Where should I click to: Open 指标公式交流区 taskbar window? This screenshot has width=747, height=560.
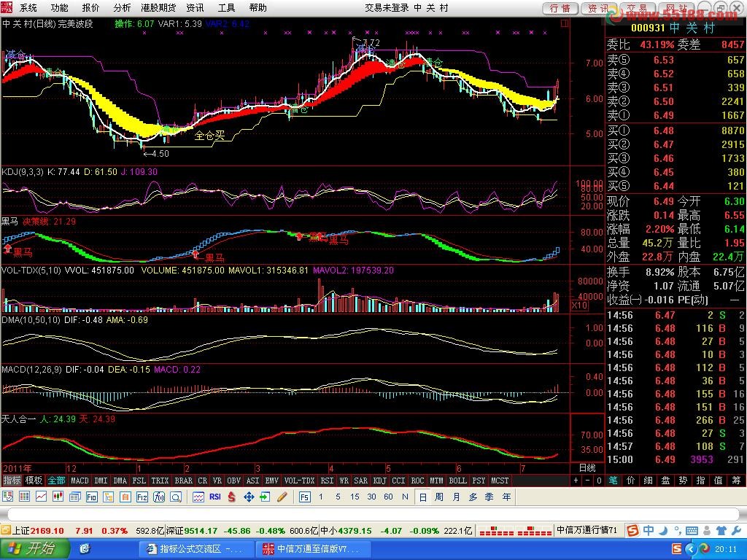click(x=196, y=549)
